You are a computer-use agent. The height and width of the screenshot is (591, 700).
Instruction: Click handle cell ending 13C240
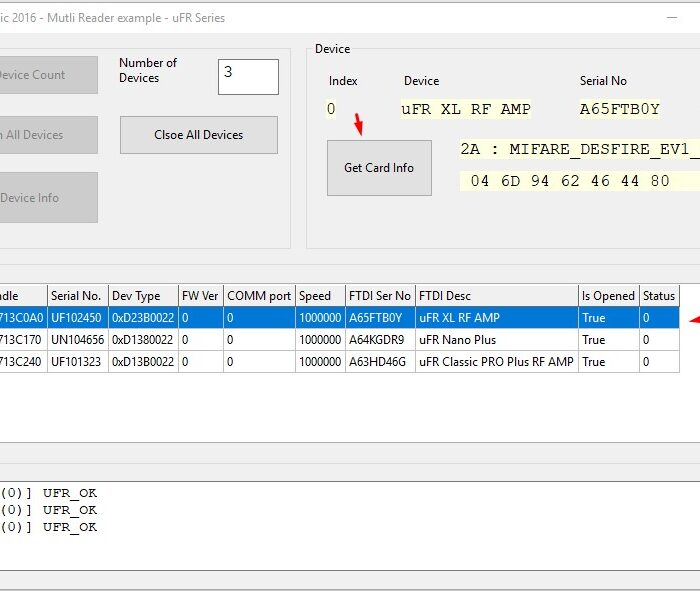(23, 362)
